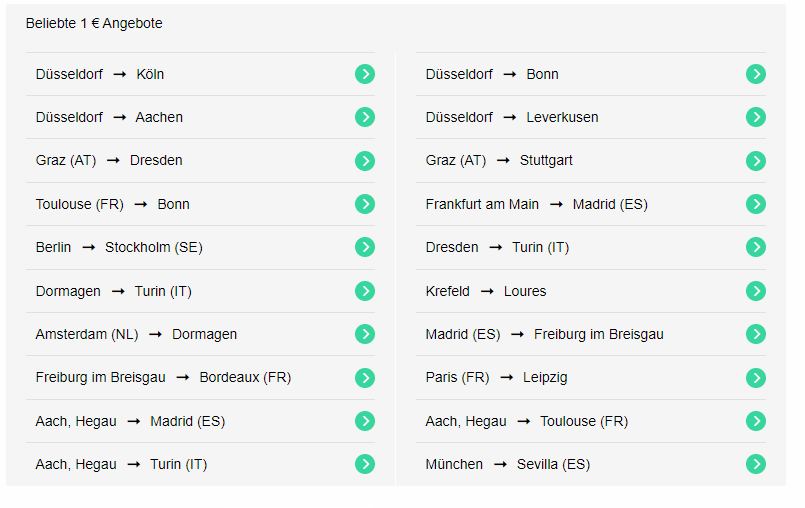Viewport: 805px width, 508px height.
Task: Select Freiburg im Breisgau to Bordeaux route
Action: (200, 378)
